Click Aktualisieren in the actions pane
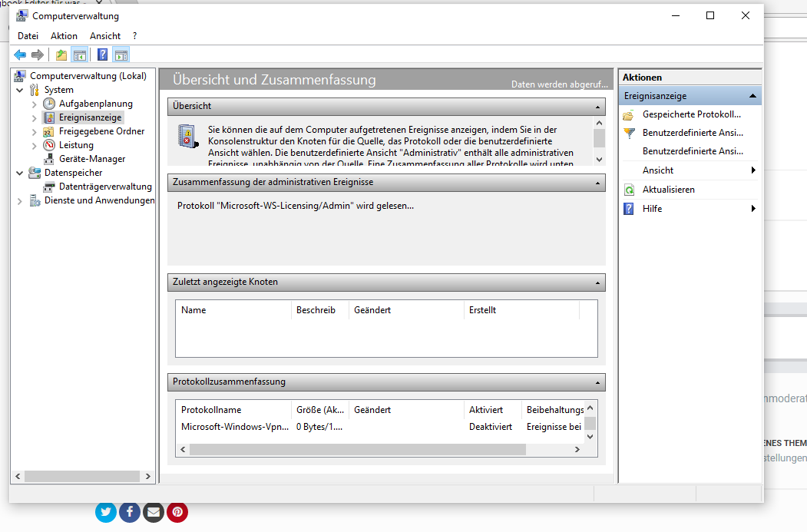 668,190
